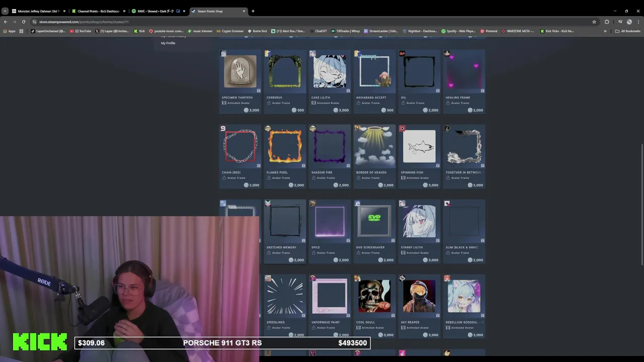Select the Vaporwave Paint avatar frame
644x362 pixels.
(330, 307)
